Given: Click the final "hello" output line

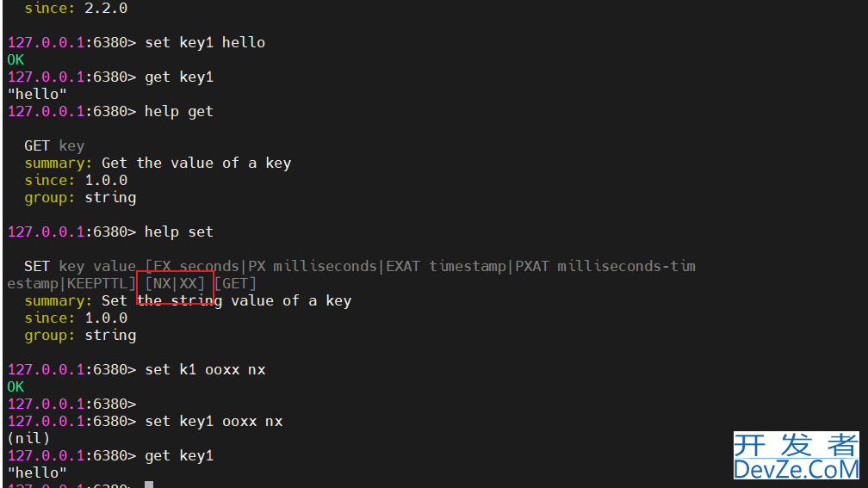Looking at the screenshot, I should (37, 473).
